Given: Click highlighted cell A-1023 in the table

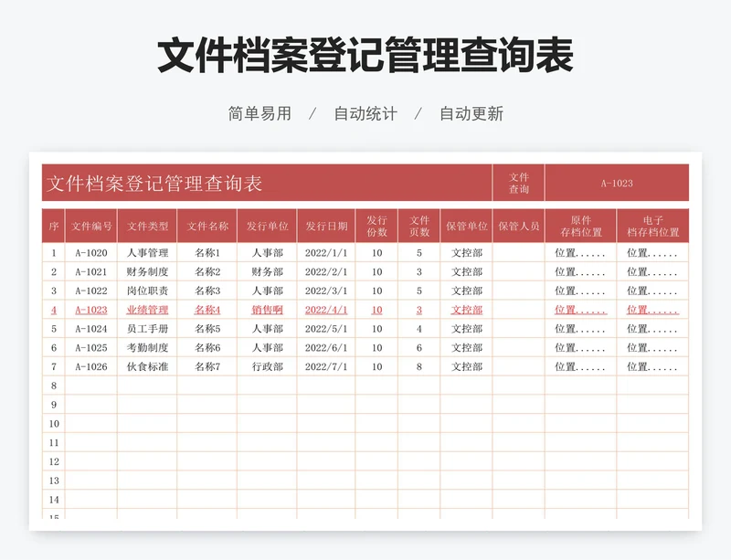Looking at the screenshot, I should pos(91,310).
